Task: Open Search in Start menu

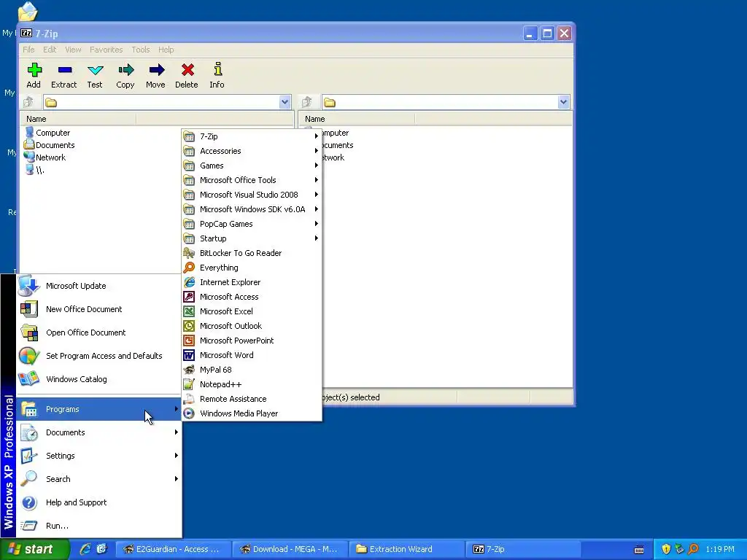Action: pyautogui.click(x=99, y=479)
